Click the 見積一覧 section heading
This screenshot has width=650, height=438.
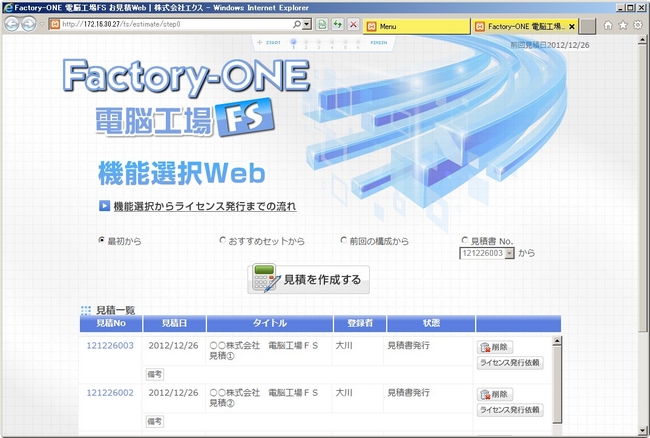point(116,310)
